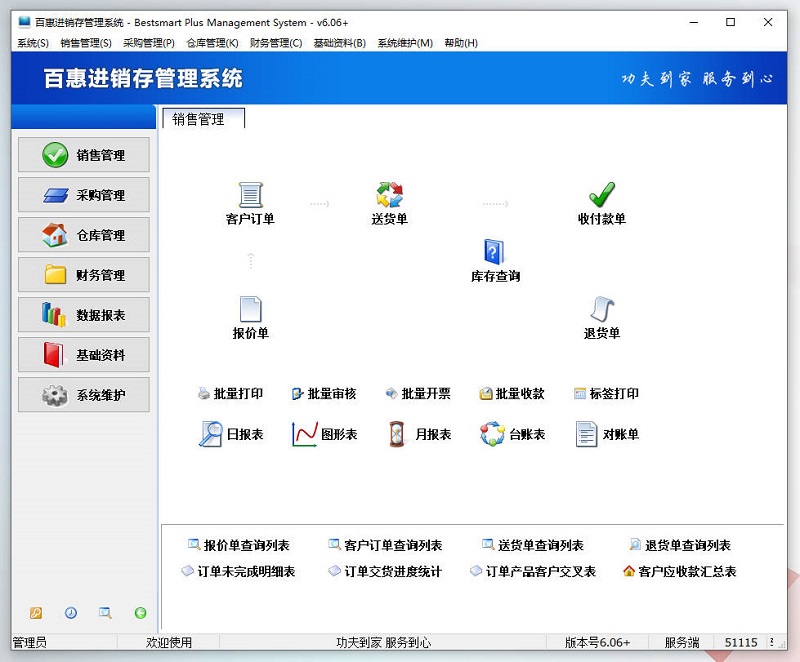800x662 pixels.
Task: Switch to the 销售管理 tab
Action: click(202, 117)
